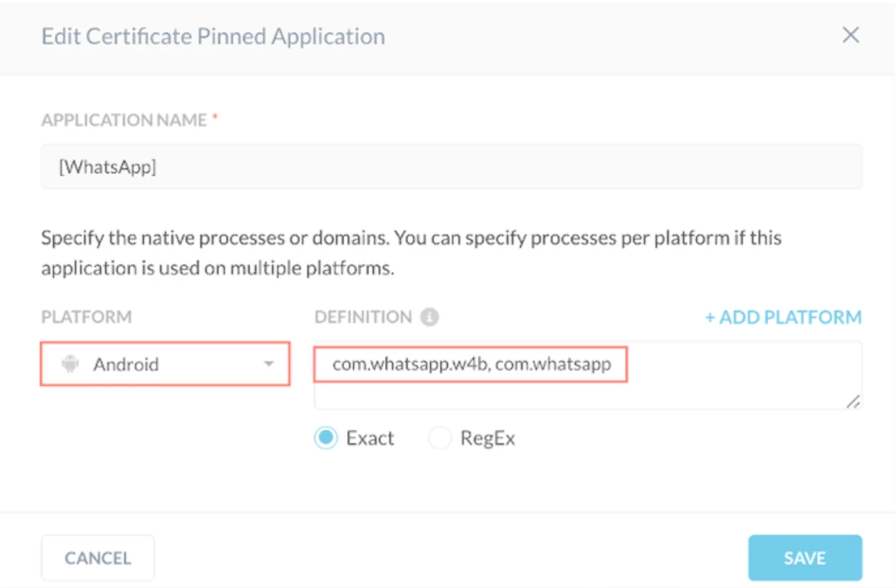895x588 pixels.
Task: Click the + Add Platform link
Action: point(783,317)
